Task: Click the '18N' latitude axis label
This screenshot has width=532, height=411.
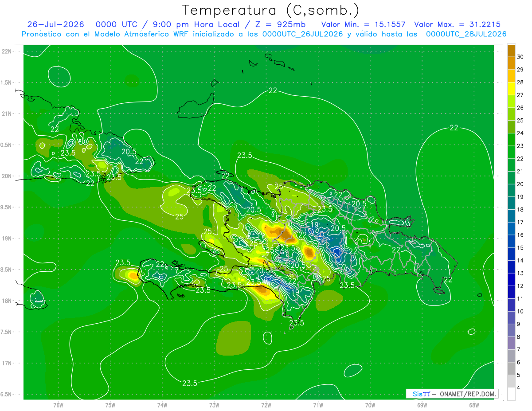Action: (7, 301)
